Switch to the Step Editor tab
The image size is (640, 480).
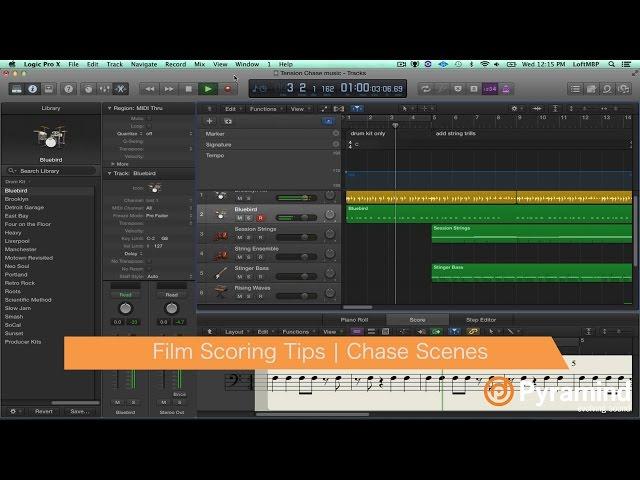click(481, 320)
